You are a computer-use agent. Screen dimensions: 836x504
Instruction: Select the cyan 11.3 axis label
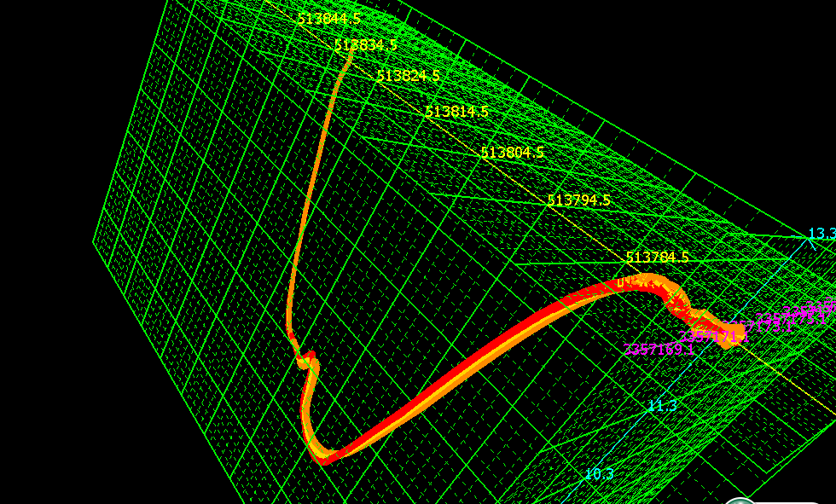tap(662, 406)
